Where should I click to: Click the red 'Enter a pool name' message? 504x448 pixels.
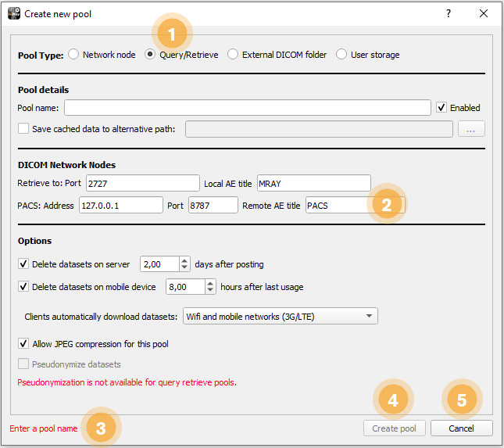[x=44, y=428]
